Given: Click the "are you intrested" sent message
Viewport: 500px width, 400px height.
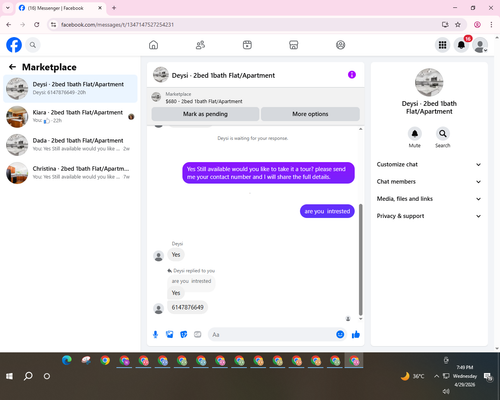Looking at the screenshot, I should [327, 211].
